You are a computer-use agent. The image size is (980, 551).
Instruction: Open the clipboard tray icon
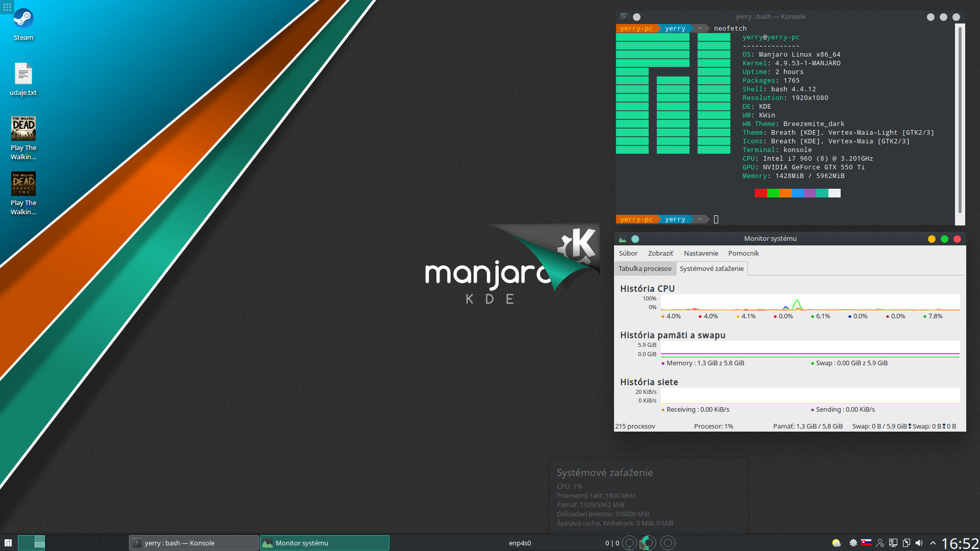pos(906,543)
